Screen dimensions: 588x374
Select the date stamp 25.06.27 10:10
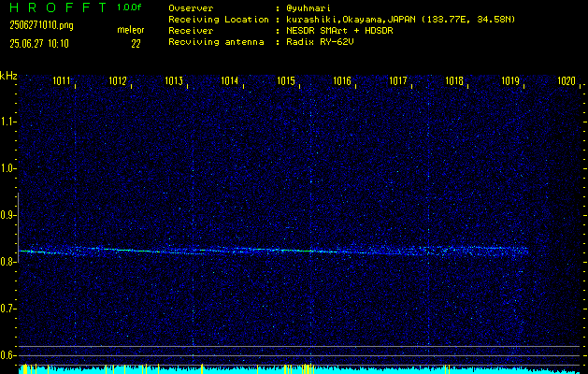click(x=39, y=44)
